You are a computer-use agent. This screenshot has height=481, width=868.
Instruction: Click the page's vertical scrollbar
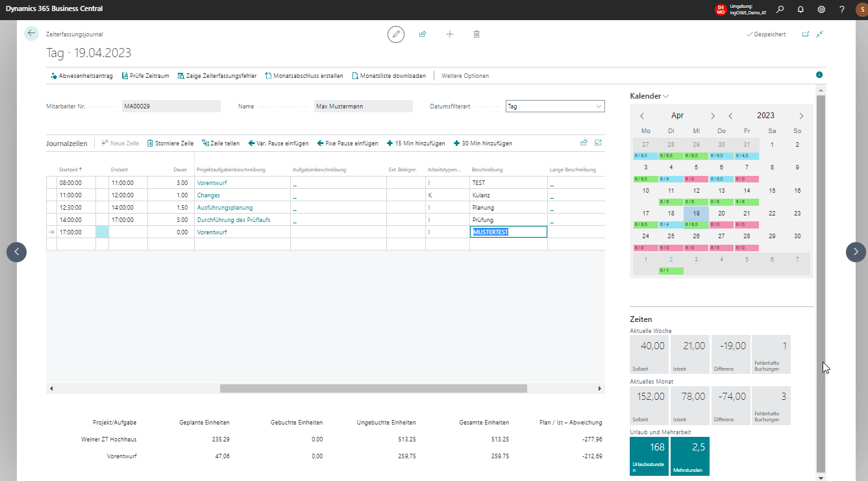[x=821, y=282]
